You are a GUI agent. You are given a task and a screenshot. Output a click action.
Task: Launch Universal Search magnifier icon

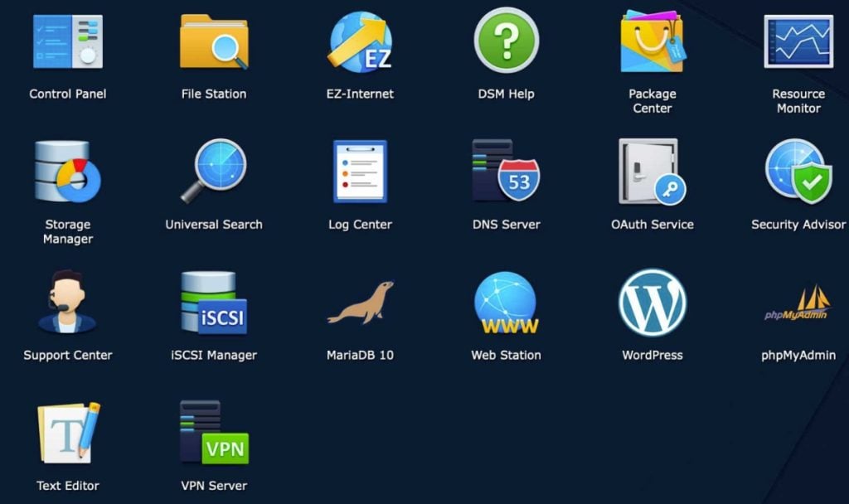click(x=214, y=171)
